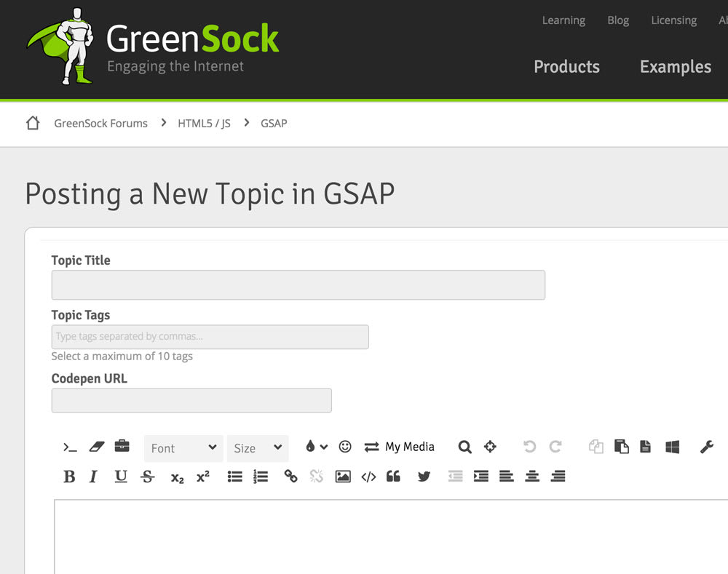Click the Decrease Indent icon
This screenshot has height=574, width=728.
(456, 476)
